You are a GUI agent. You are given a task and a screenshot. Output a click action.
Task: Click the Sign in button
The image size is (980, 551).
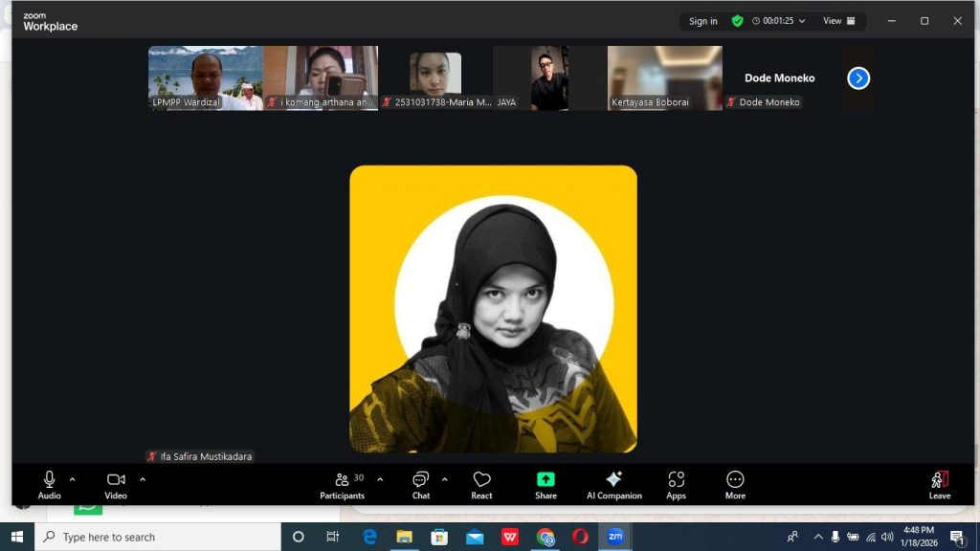(702, 21)
